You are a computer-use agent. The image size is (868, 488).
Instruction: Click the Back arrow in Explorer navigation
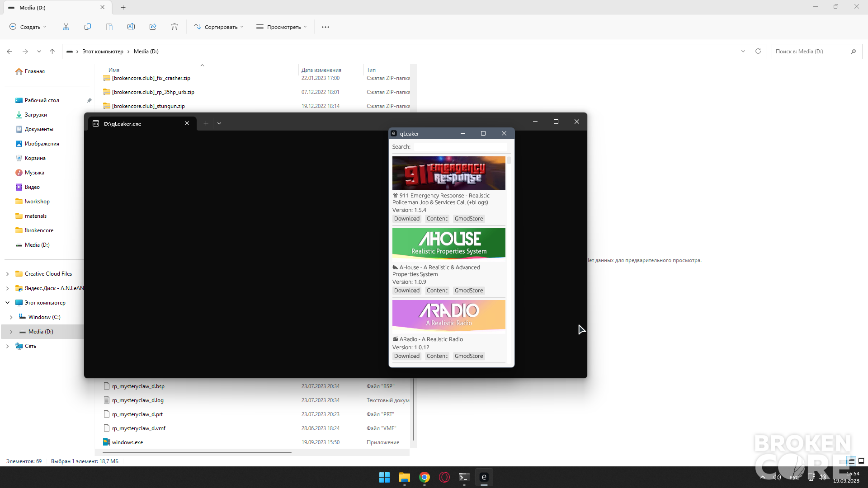[9, 52]
